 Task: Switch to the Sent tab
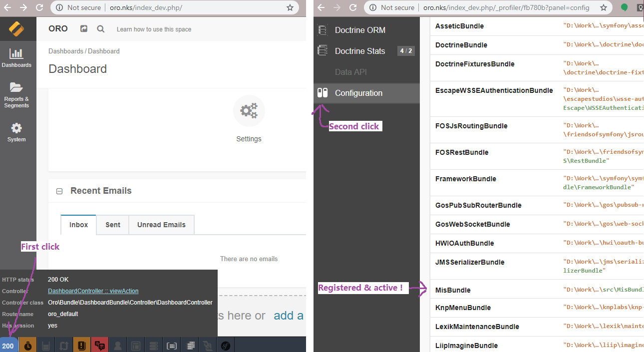click(113, 225)
